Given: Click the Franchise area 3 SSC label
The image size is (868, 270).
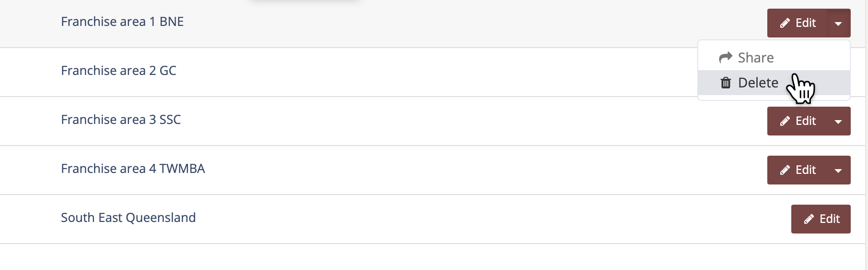Looking at the screenshot, I should pos(121,120).
